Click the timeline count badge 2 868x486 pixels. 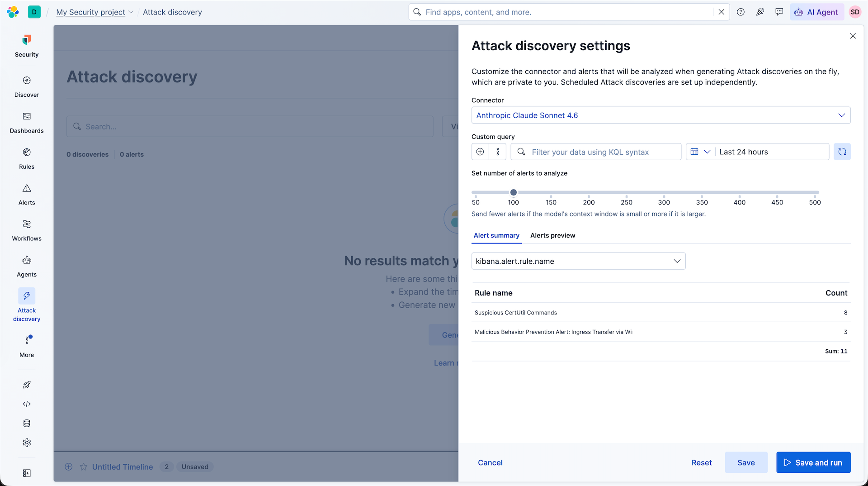167,467
